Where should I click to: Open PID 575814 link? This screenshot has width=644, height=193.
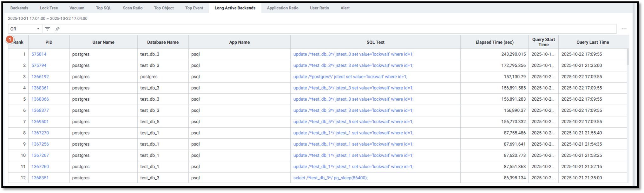[x=39, y=54]
